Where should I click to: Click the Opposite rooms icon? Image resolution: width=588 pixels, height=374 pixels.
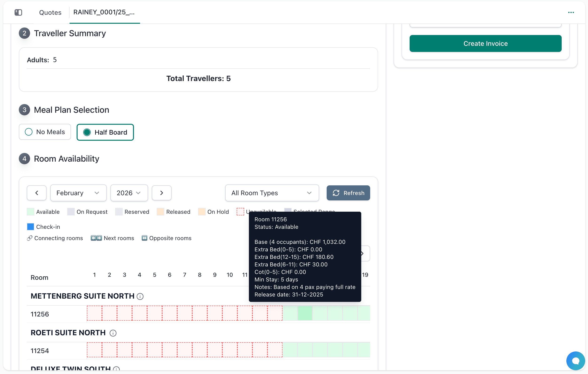145,238
